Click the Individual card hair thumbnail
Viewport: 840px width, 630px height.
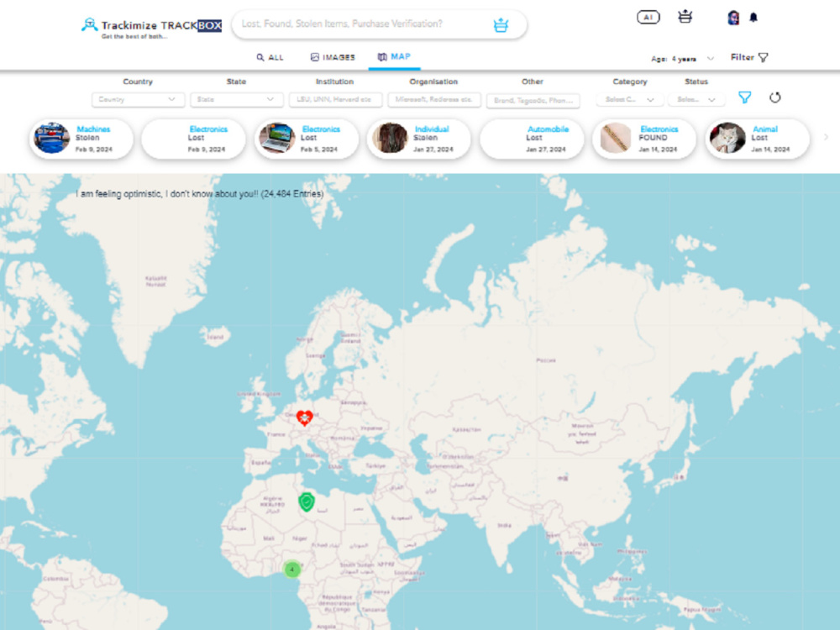pos(390,139)
